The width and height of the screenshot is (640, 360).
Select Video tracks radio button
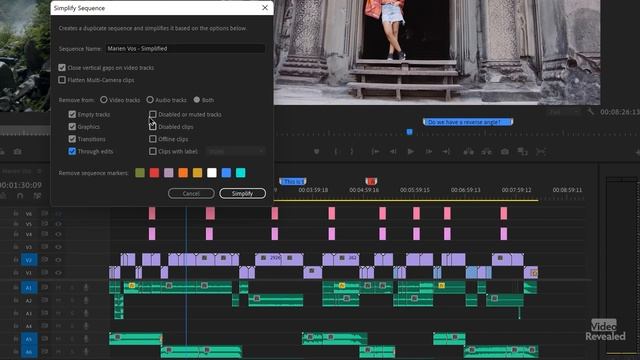104,100
